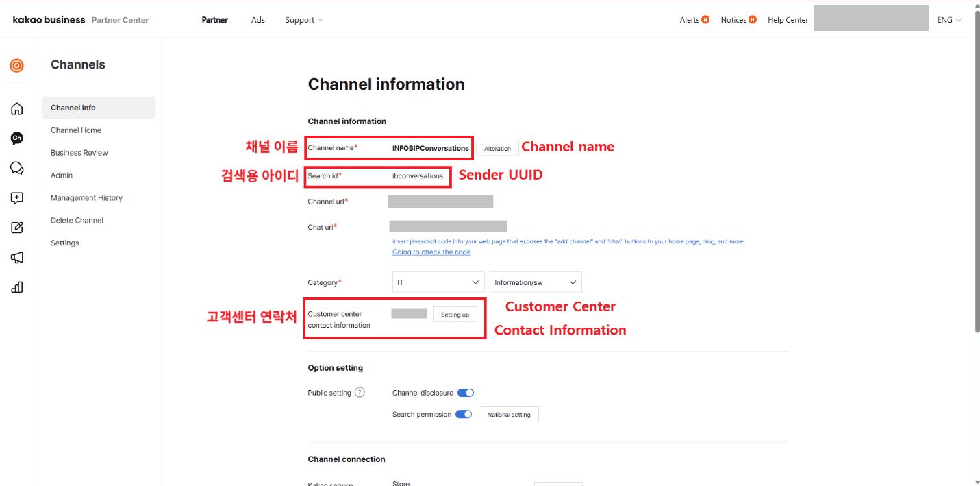Open the bar chart statistics icon
Viewport: 980px width, 486px height.
pos(17,287)
